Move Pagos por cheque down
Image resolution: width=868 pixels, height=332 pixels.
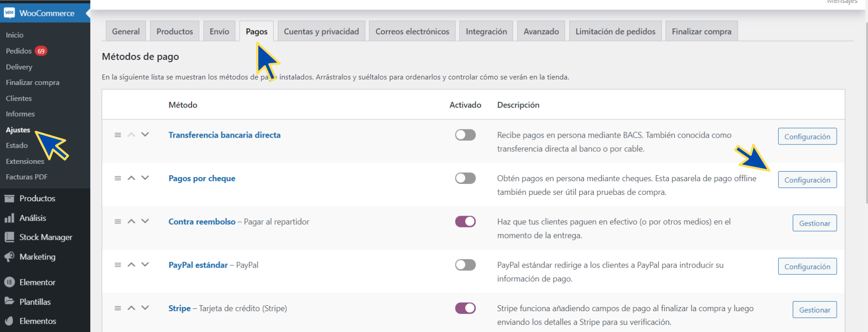(x=145, y=178)
